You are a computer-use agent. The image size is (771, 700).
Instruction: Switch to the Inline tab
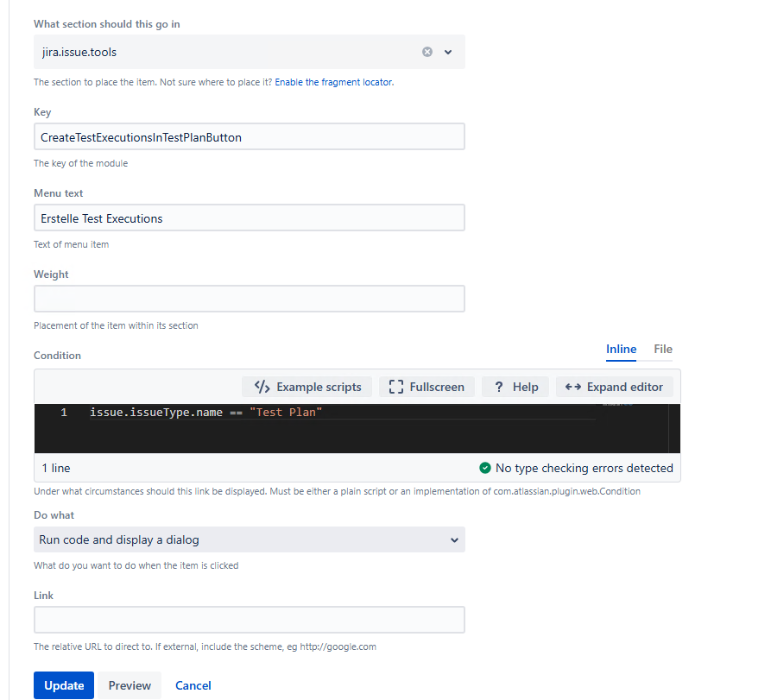(x=621, y=349)
